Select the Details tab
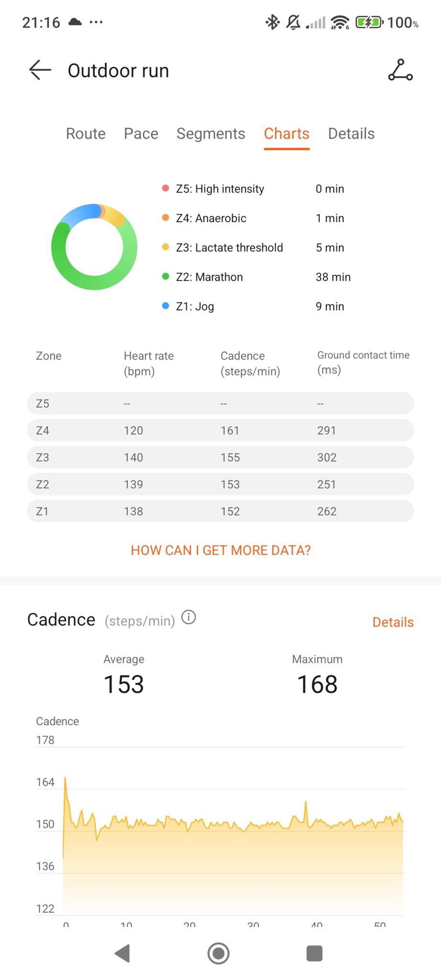Screen dimensions: 441x980 351,134
